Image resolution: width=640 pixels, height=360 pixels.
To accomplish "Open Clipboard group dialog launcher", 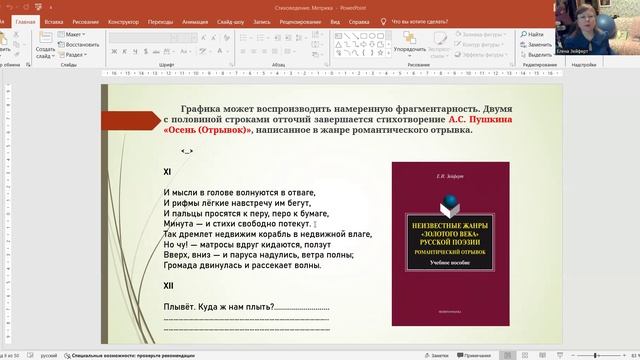I will coord(28,64).
